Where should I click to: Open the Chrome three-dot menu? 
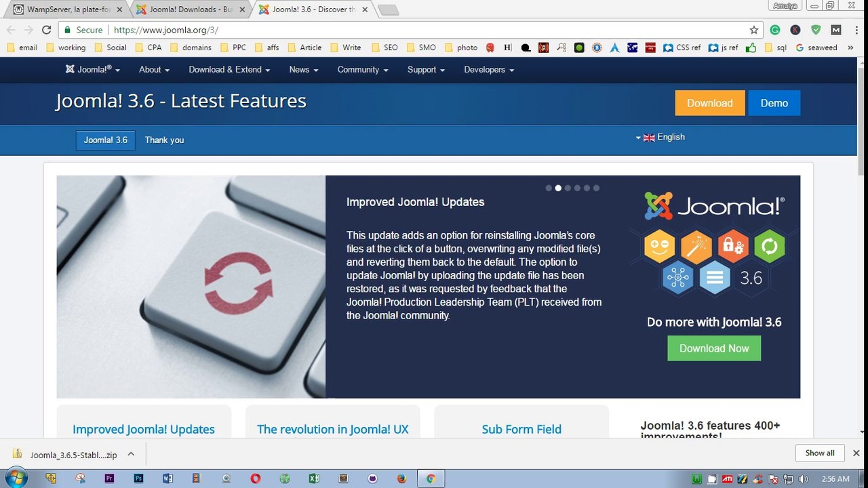click(x=855, y=30)
